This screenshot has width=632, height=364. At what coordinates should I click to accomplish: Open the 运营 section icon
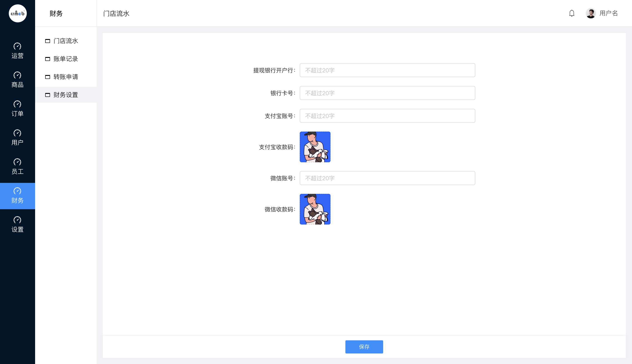pos(18,46)
